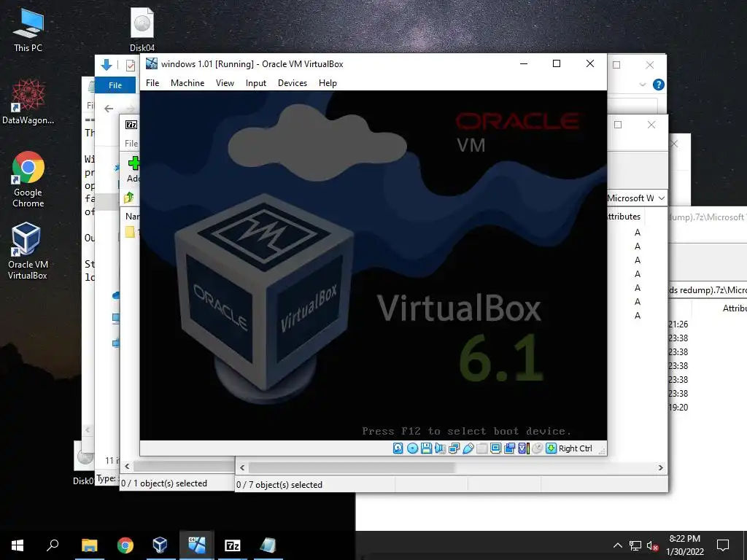Expand the ribbon chevron next to Explorer help icon
The width and height of the screenshot is (747, 560).
[x=643, y=85]
